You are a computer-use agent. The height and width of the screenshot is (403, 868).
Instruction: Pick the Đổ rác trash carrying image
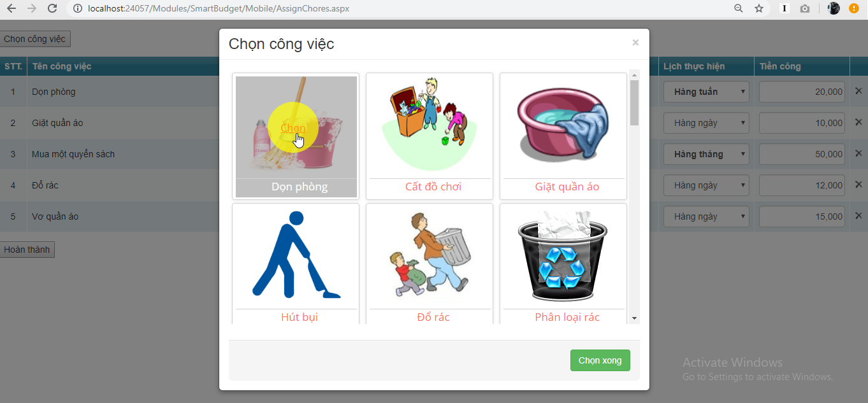point(429,255)
